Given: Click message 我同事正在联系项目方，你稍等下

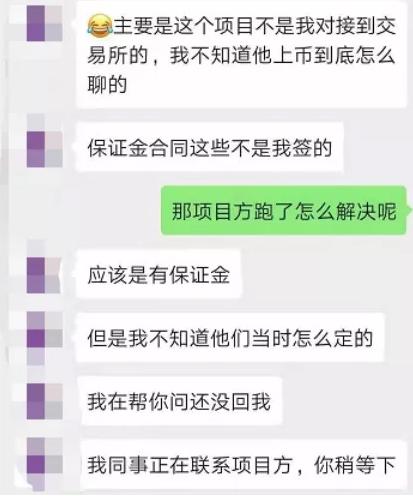Looking at the screenshot, I should coord(242,464).
